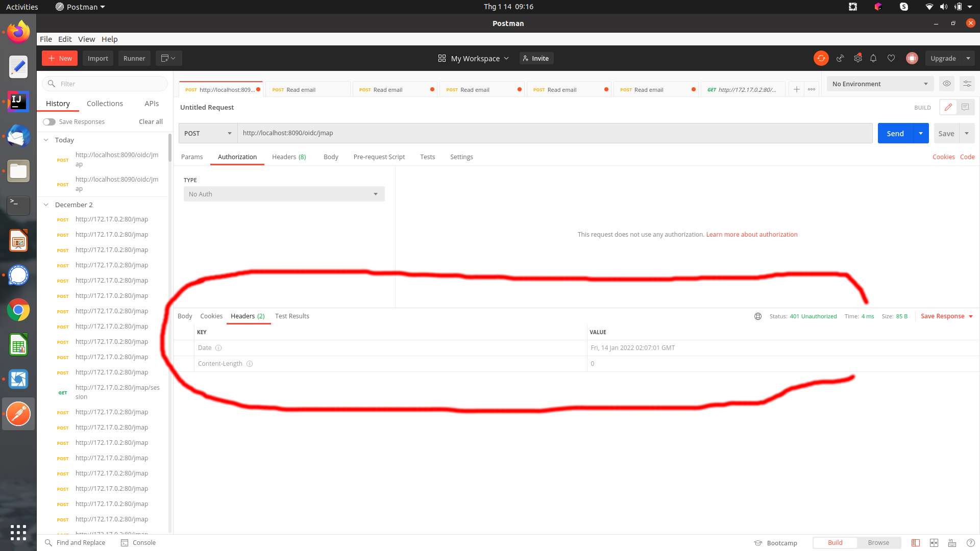
Task: Open the No Environment selector
Action: [x=879, y=84]
